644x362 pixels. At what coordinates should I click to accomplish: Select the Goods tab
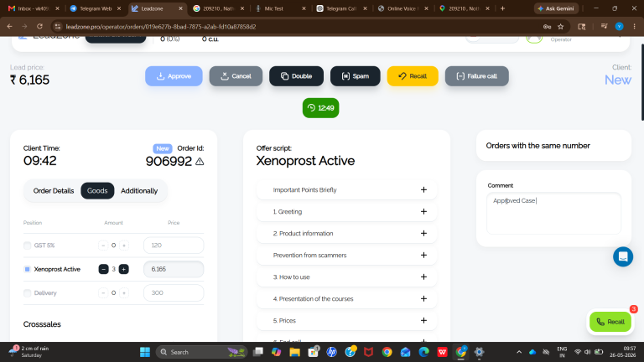[97, 191]
